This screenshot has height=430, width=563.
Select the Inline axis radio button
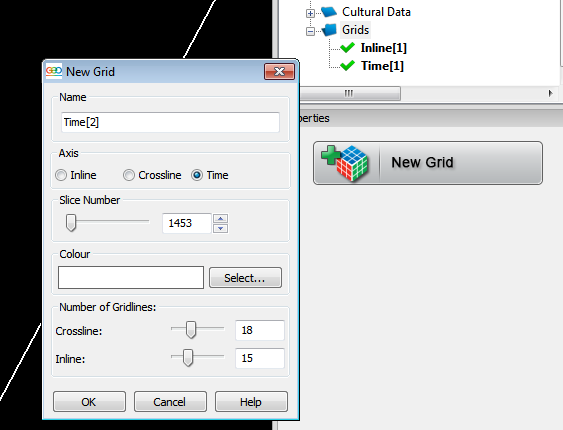[x=61, y=175]
